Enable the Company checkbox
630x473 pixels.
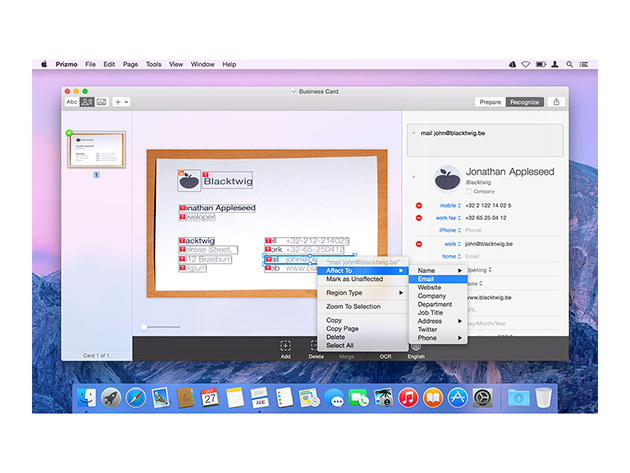click(468, 191)
